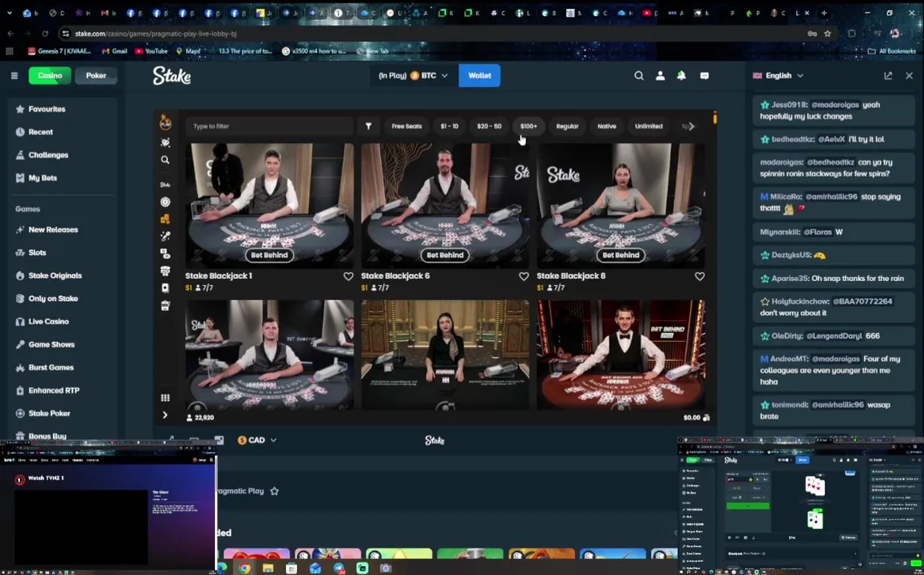Toggle the chat bubble icon in header
This screenshot has height=575, width=924.
point(704,75)
